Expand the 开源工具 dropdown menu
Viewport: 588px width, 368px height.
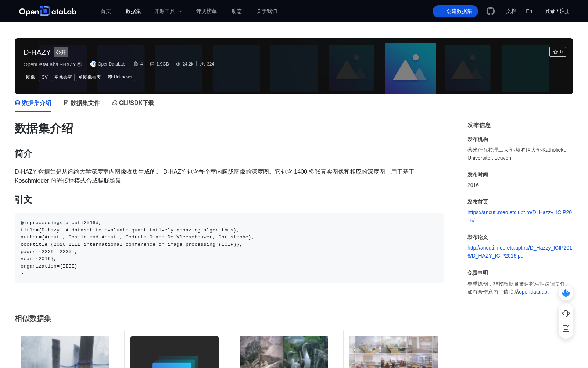pos(168,11)
